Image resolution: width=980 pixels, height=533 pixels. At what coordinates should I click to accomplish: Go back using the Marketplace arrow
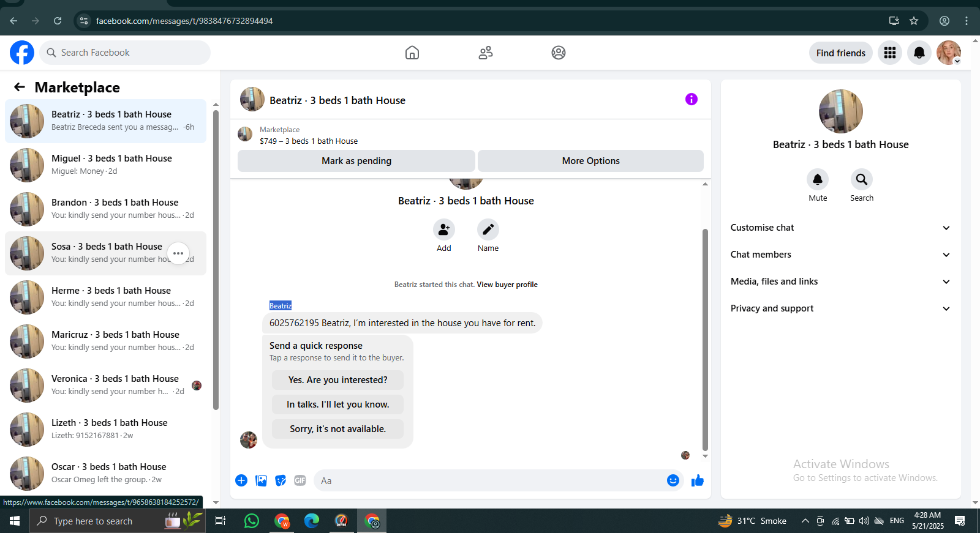tap(20, 88)
